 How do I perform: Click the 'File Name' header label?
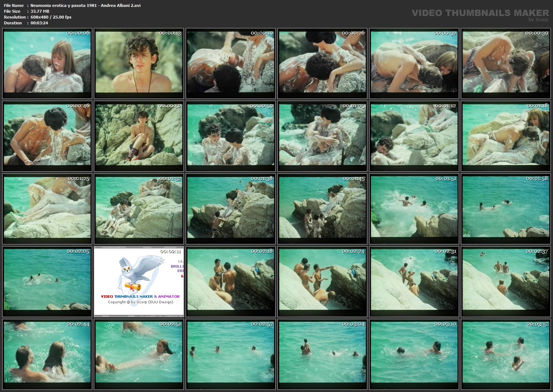pyautogui.click(x=14, y=5)
